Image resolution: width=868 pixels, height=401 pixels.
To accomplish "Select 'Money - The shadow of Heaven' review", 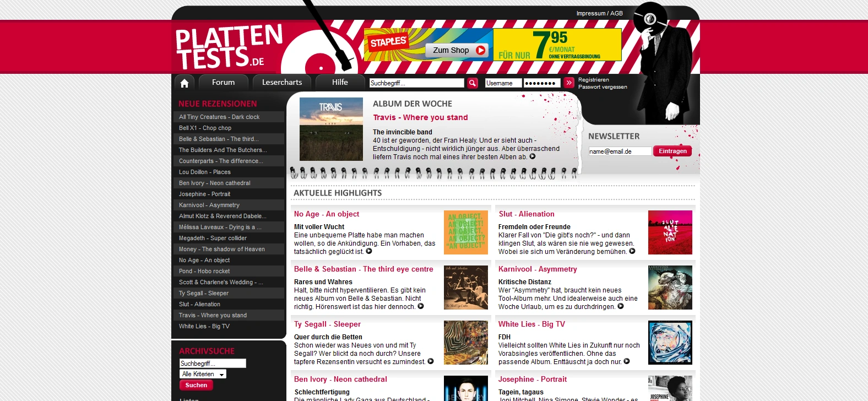I will 229,249.
